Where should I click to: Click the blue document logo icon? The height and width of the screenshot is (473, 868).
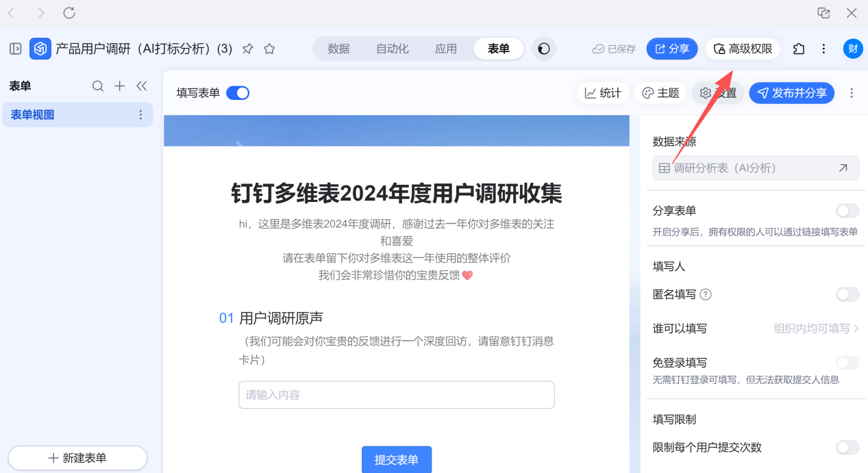[40, 49]
